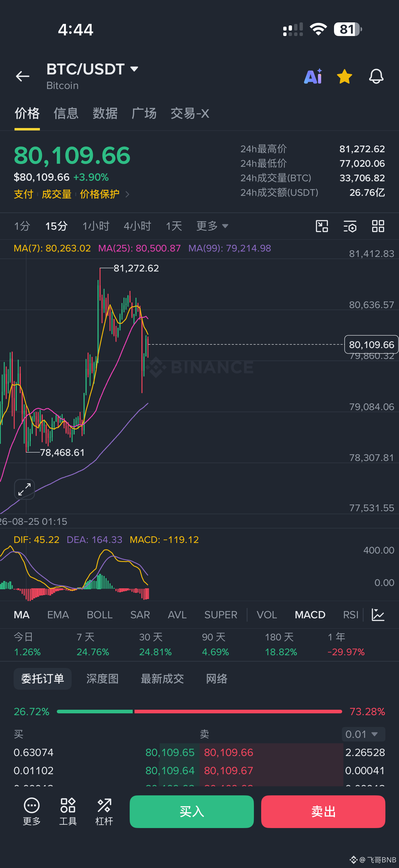Viewport: 399px width, 868px height.
Task: Select the 1分 chart interval
Action: (x=22, y=226)
